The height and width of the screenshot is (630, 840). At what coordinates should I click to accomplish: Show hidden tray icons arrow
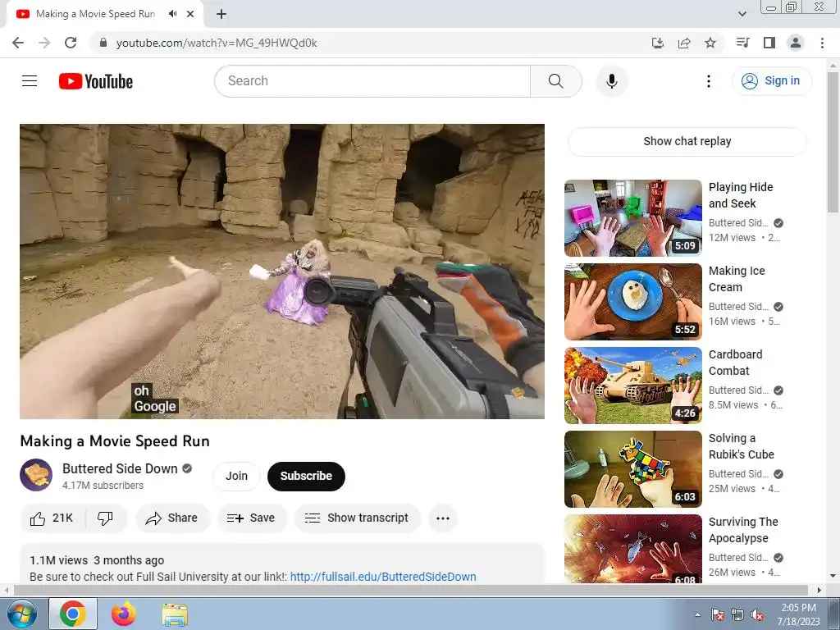tap(697, 614)
